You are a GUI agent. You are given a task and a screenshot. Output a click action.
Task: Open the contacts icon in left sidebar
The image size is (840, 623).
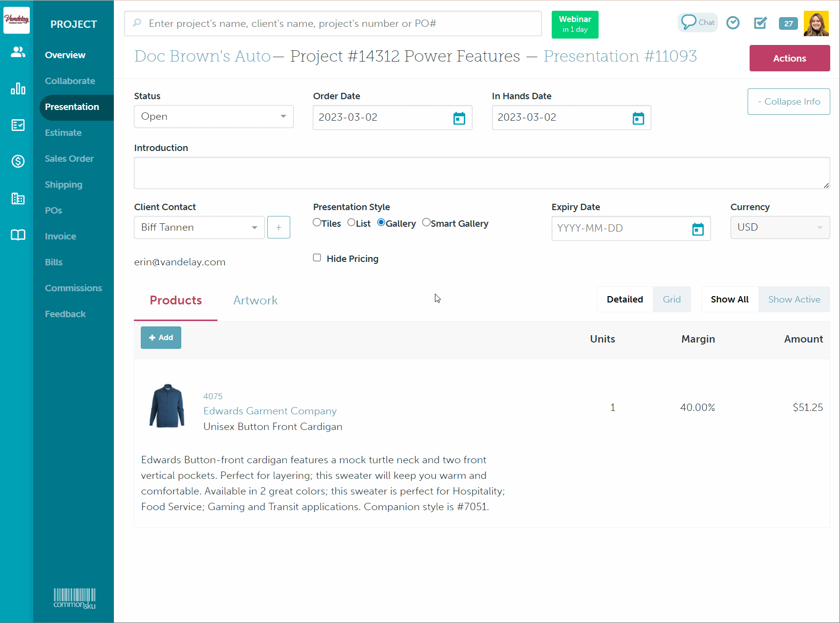pos(18,52)
